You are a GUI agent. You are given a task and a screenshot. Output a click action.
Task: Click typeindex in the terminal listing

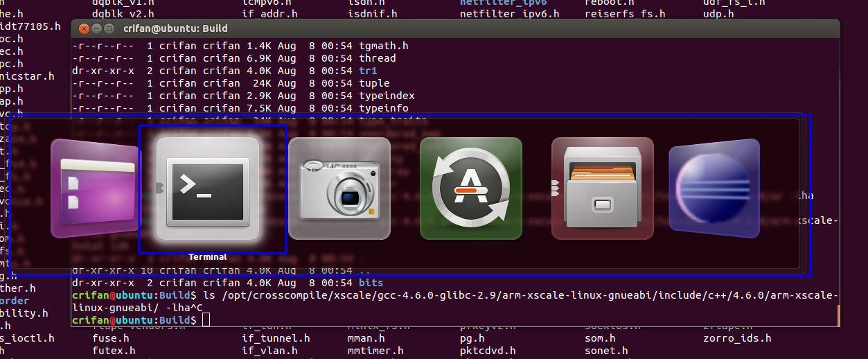pyautogui.click(x=387, y=96)
